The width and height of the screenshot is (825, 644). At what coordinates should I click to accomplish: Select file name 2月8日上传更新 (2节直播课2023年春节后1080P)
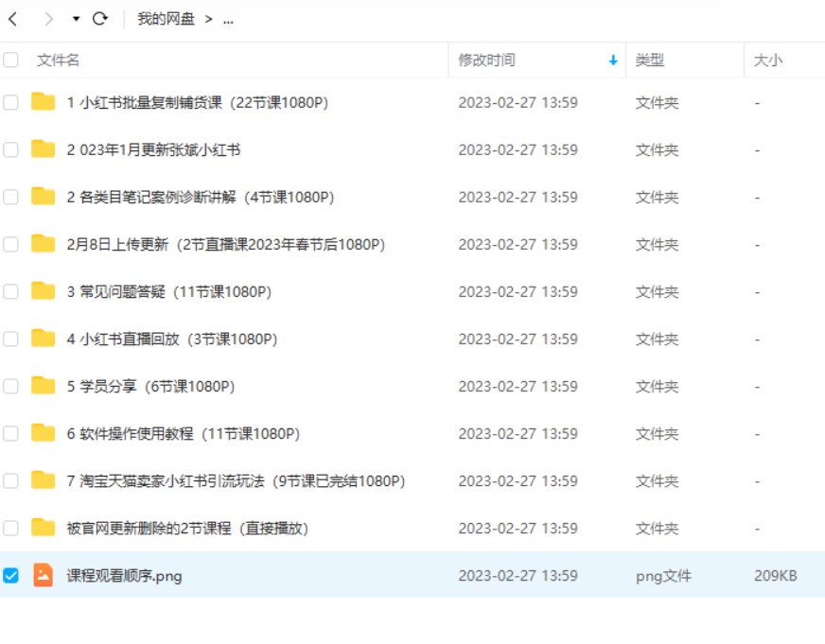(x=226, y=245)
